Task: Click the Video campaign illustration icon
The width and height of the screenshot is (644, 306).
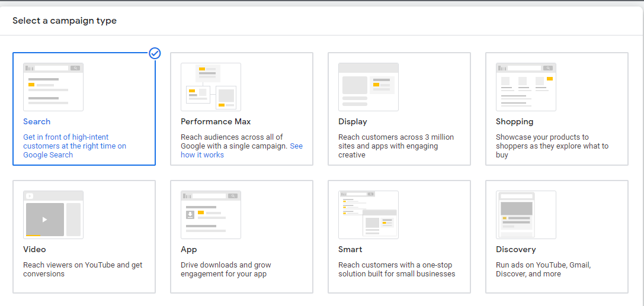Action: pyautogui.click(x=53, y=214)
